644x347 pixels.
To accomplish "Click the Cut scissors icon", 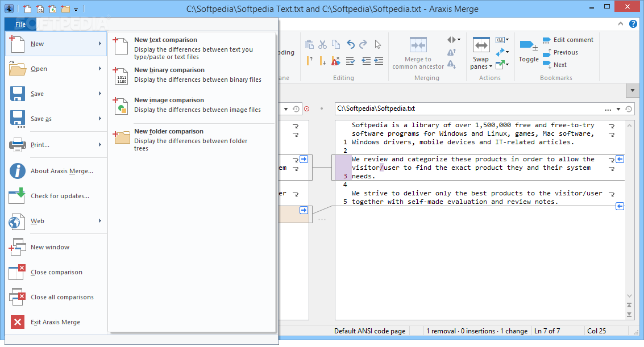I will click(x=323, y=44).
